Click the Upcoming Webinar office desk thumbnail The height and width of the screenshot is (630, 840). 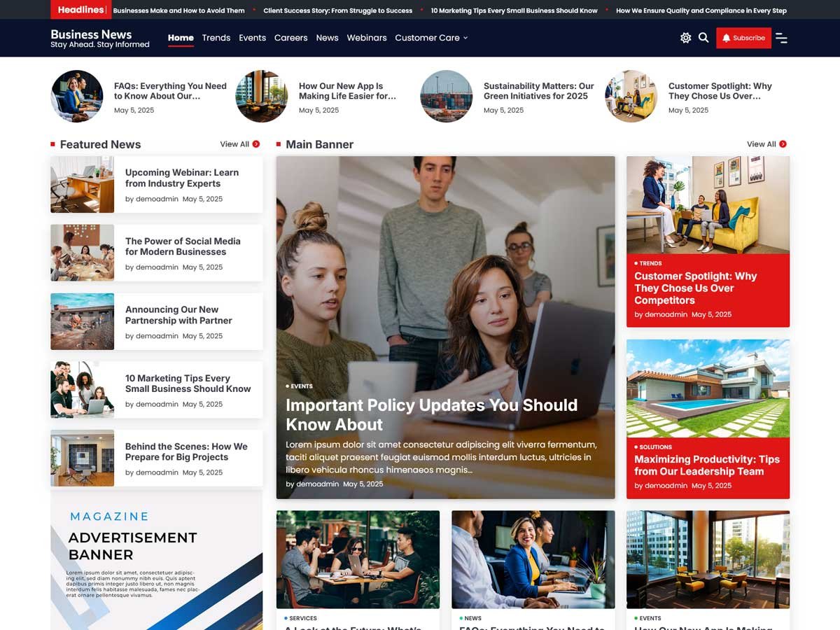pos(82,184)
